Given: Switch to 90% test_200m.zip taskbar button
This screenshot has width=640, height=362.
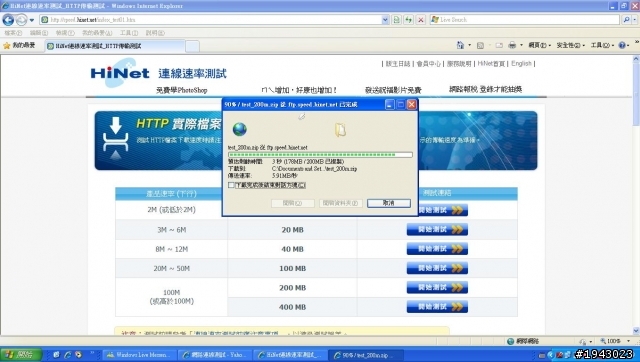Looking at the screenshot, I should coord(366,355).
